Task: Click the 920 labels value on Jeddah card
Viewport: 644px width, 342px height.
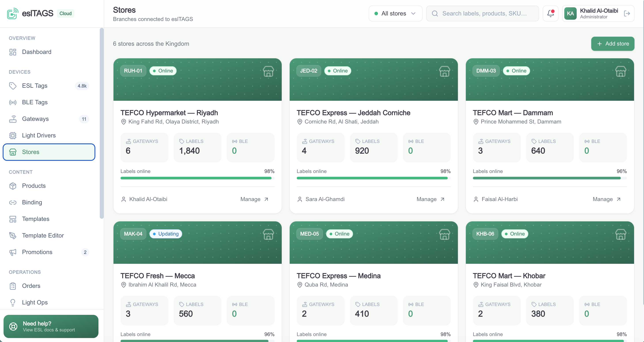Action: (x=362, y=151)
